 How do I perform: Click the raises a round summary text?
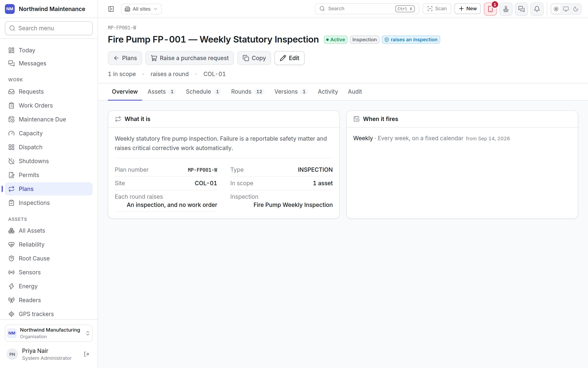(170, 74)
